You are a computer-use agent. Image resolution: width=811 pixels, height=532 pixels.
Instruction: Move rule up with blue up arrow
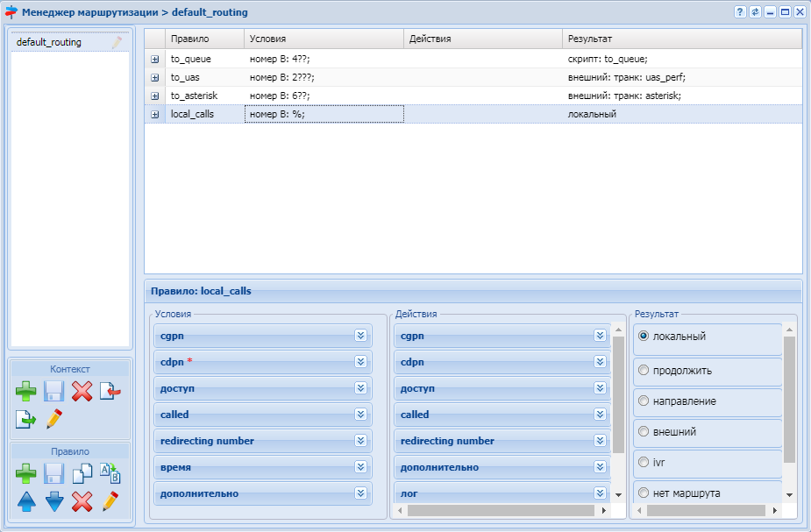tap(26, 501)
